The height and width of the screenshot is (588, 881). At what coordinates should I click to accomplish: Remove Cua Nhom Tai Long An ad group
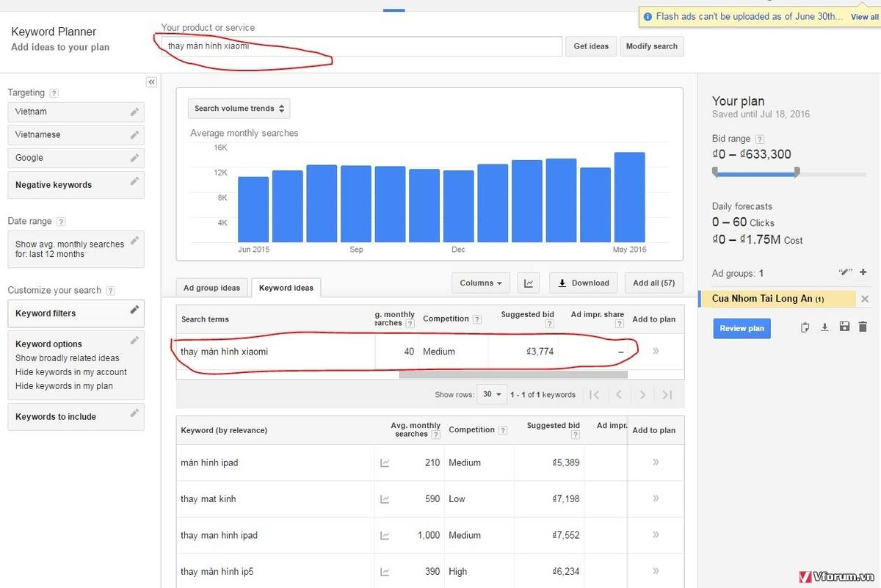click(x=864, y=299)
